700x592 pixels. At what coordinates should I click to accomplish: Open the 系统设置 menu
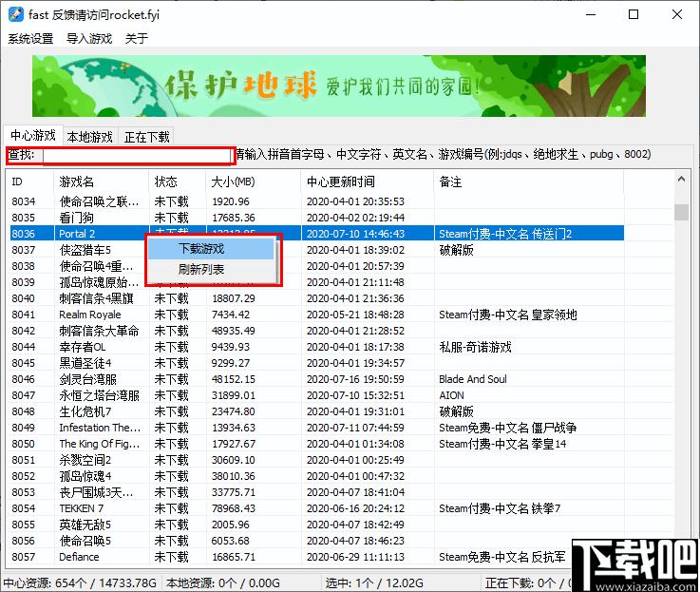[30, 38]
